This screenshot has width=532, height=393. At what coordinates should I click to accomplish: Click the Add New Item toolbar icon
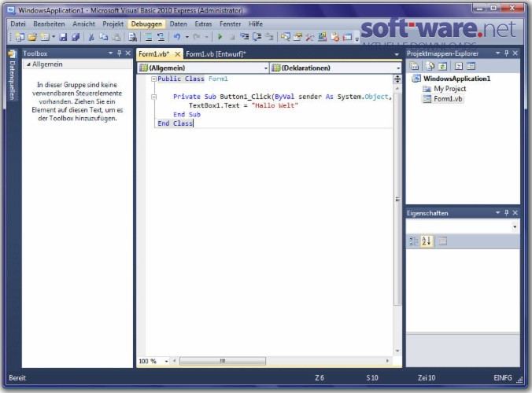(x=44, y=37)
